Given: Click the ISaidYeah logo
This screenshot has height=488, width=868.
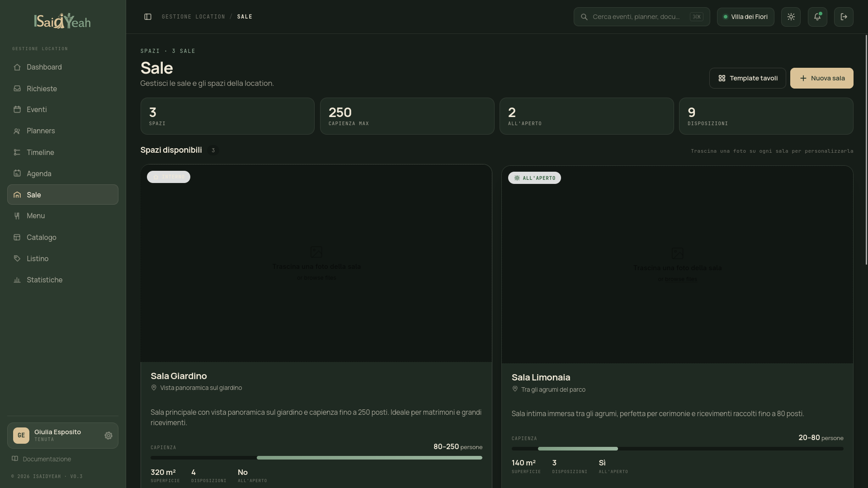Looking at the screenshot, I should (62, 21).
